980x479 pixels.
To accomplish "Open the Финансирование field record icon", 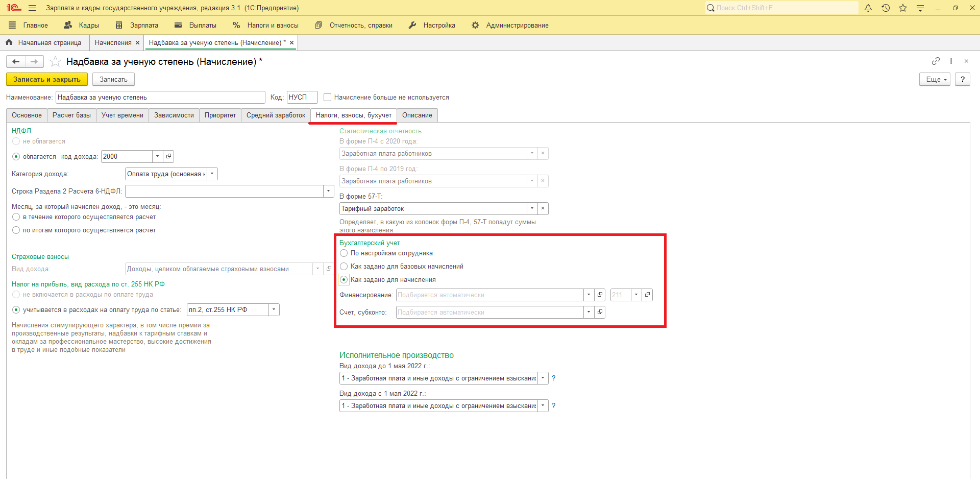I will click(600, 295).
